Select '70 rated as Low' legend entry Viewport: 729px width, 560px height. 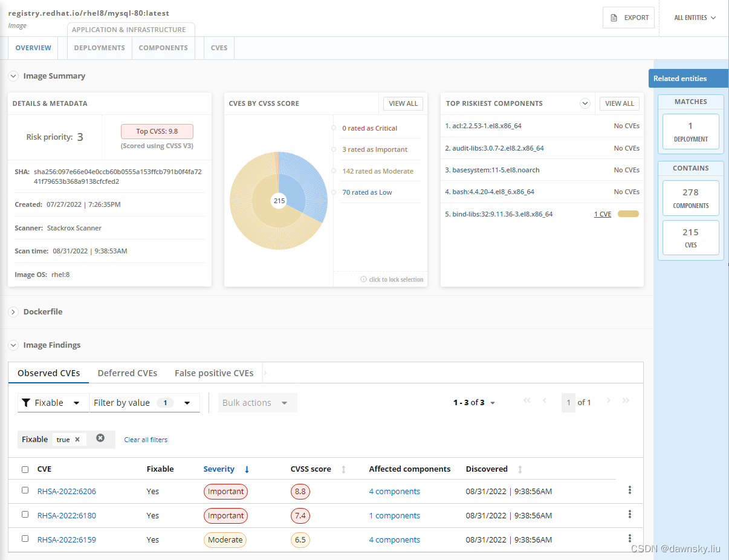(367, 192)
